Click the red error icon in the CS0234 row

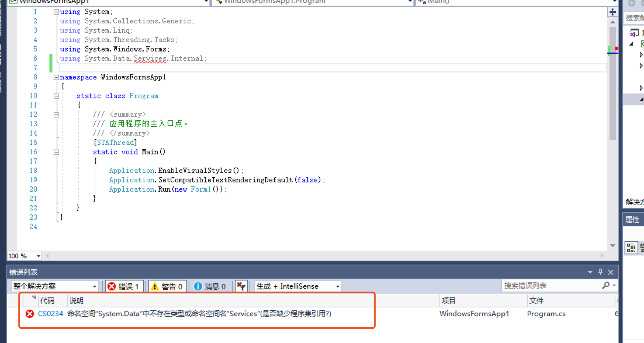coord(30,314)
